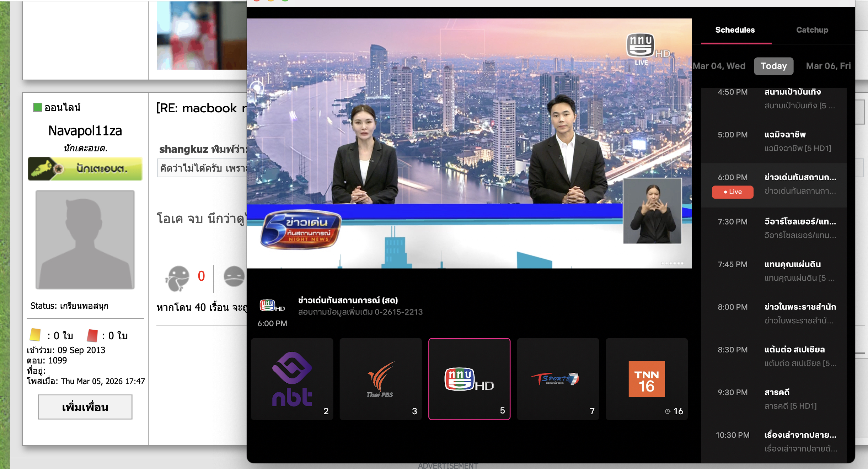Open the T Sports 7 channel

tap(558, 379)
